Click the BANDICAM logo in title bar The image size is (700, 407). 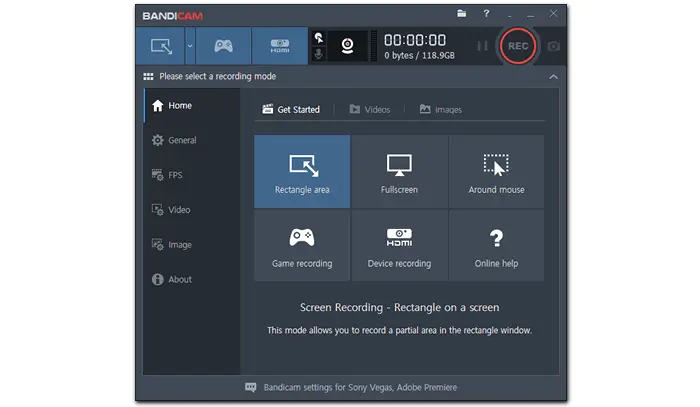click(172, 16)
